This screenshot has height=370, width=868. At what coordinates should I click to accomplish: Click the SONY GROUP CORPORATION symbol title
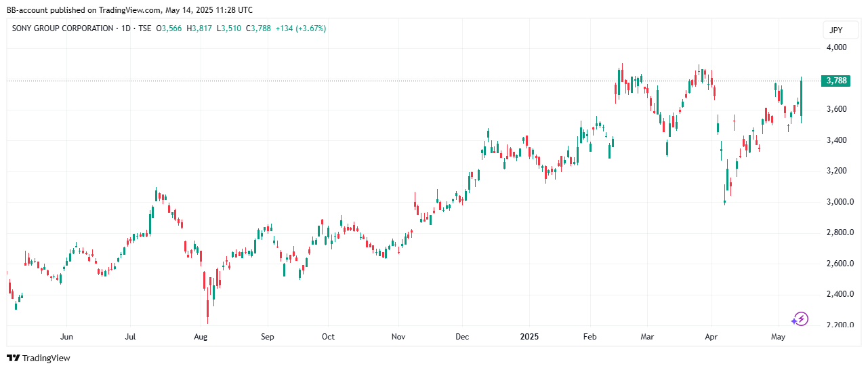62,28
